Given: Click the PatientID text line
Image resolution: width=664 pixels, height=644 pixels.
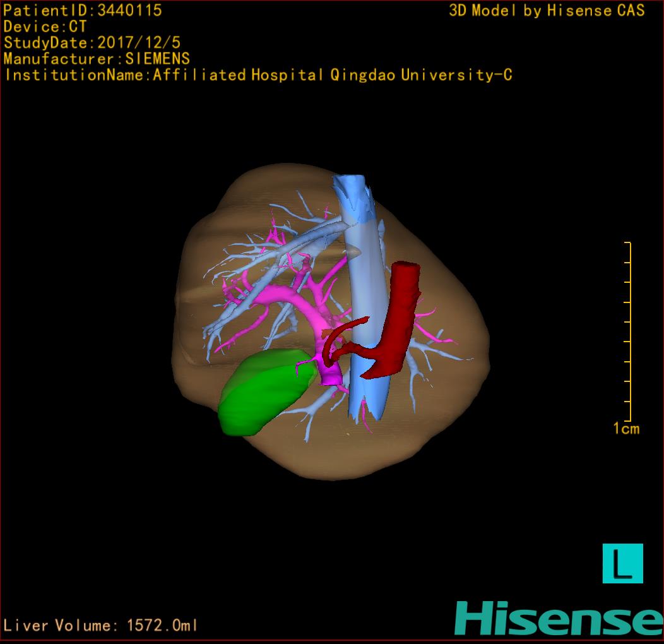Looking at the screenshot, I should (x=83, y=10).
